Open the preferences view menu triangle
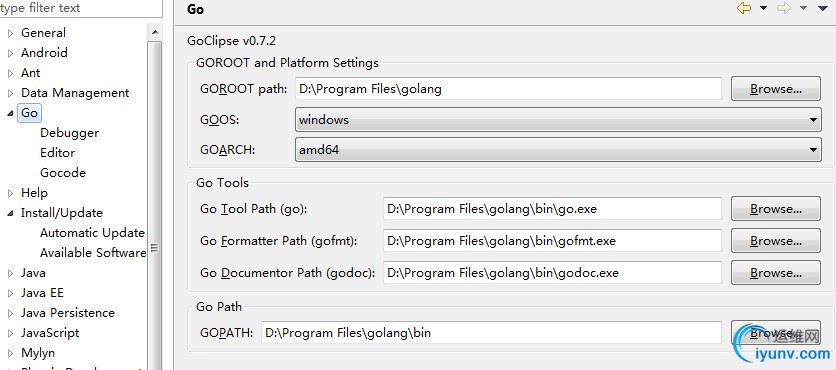 click(x=822, y=8)
